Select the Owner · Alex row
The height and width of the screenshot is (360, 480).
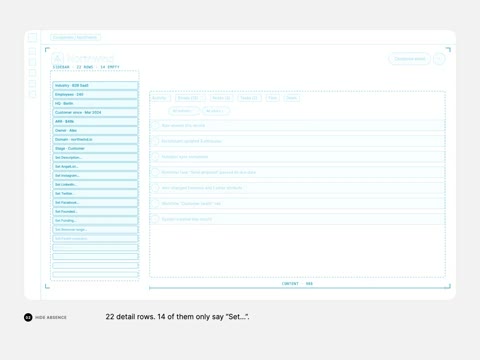(95, 131)
